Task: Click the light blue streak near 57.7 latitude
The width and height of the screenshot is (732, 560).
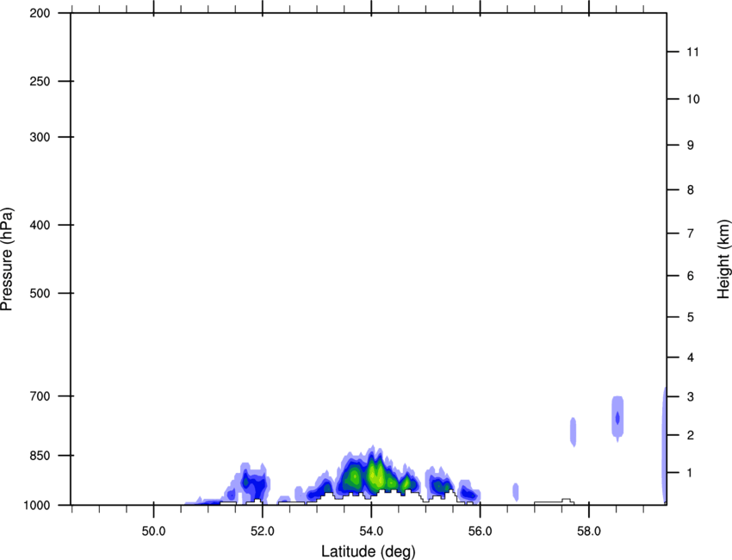Action: click(574, 432)
